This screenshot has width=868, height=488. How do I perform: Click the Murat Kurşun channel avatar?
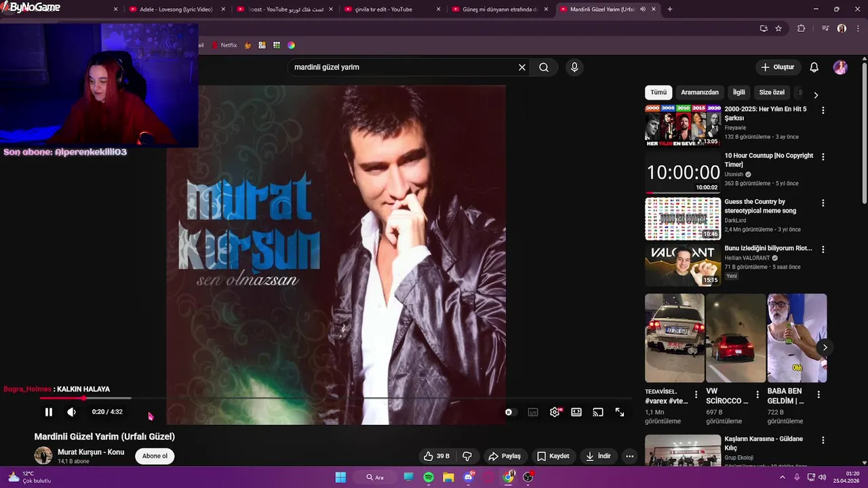[43, 455]
